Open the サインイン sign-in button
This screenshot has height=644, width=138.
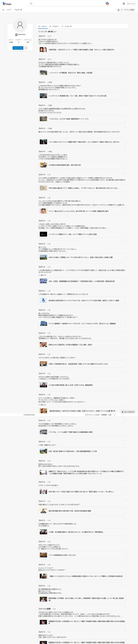(x=131, y=4)
